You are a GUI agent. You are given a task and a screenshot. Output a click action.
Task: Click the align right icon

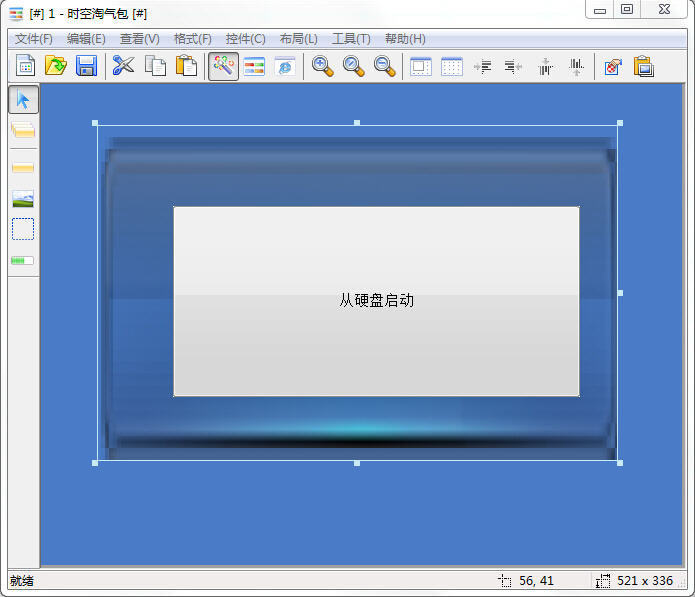[513, 66]
